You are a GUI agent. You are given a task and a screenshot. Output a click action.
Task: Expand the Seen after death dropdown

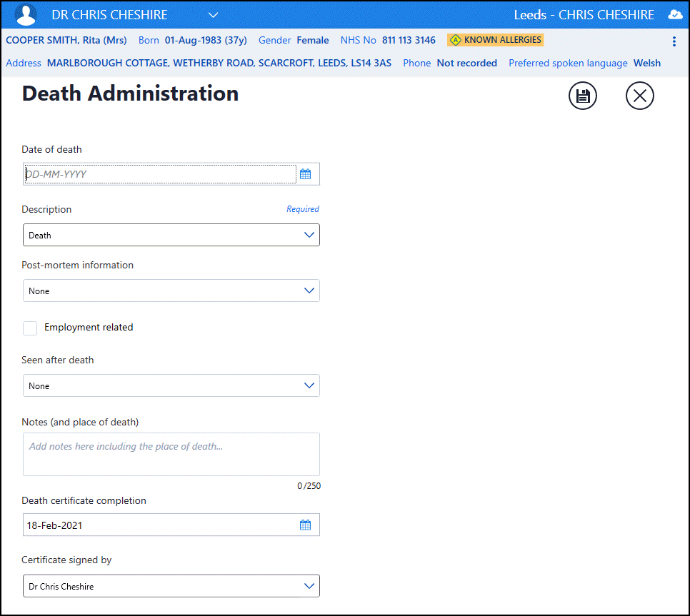pos(171,385)
